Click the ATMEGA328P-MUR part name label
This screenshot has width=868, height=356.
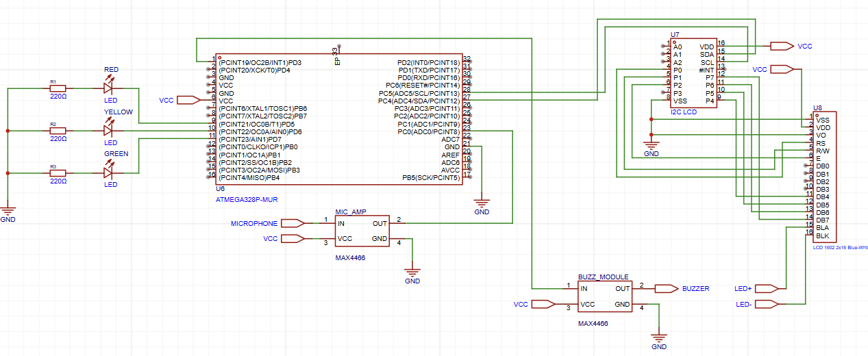coord(247,199)
